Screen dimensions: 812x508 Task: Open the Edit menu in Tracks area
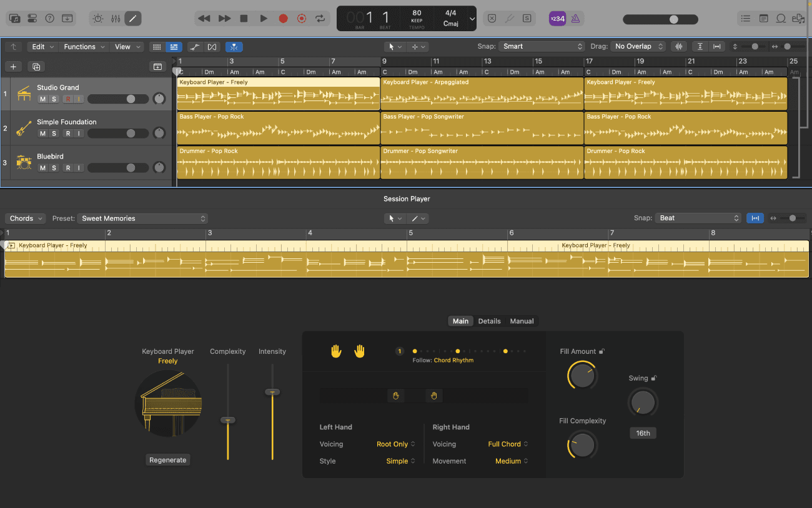click(x=43, y=47)
